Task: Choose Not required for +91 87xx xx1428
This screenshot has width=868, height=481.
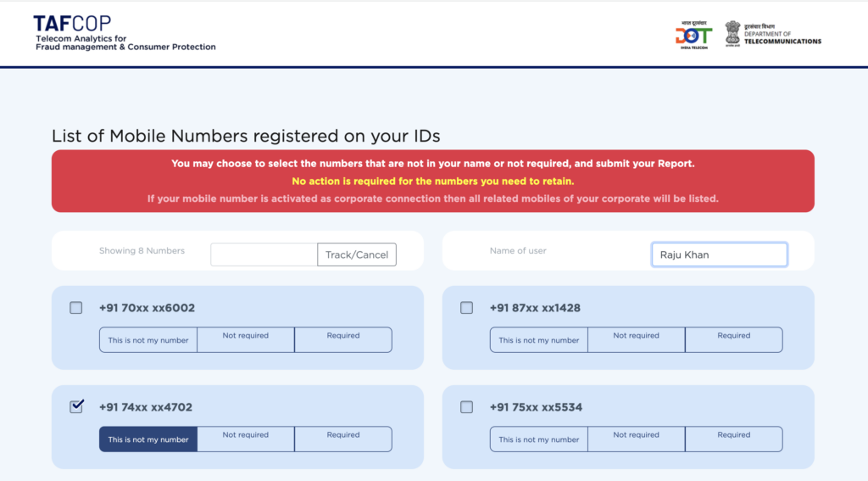Action: [637, 339]
